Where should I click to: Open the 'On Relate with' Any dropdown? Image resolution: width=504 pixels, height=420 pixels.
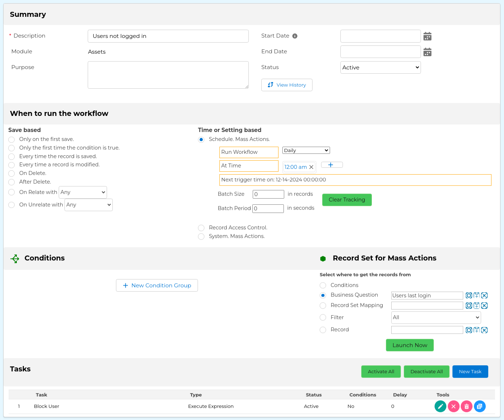tap(83, 192)
